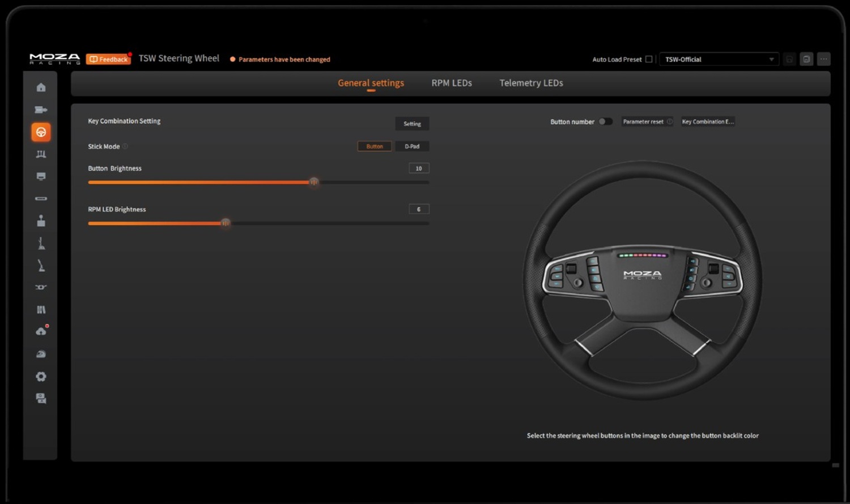Click the MOZA Racing logo

click(x=55, y=59)
